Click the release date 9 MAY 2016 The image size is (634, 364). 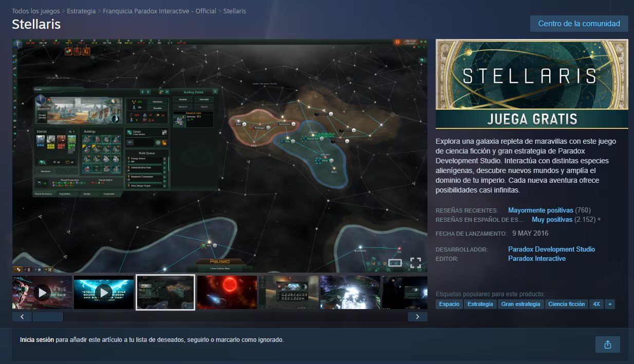(530, 233)
